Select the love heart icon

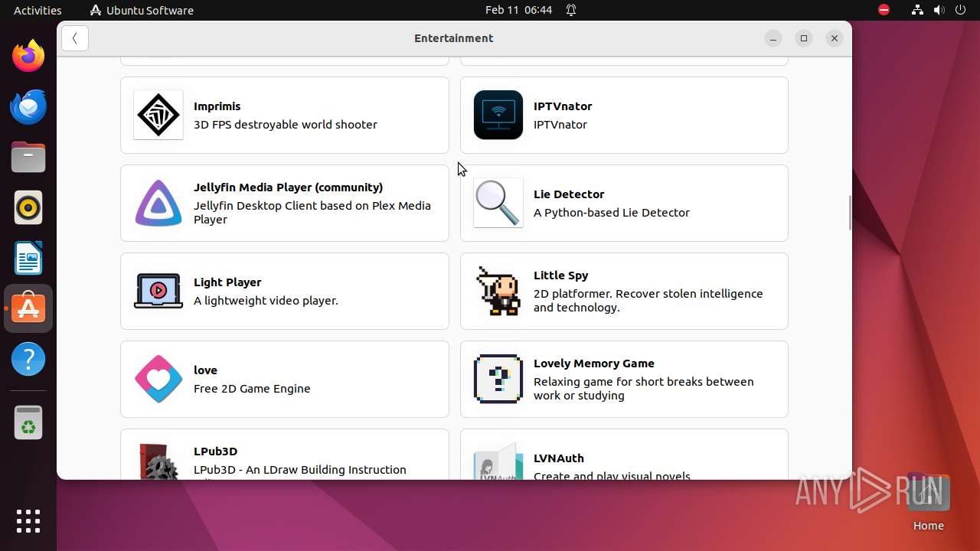coord(158,379)
